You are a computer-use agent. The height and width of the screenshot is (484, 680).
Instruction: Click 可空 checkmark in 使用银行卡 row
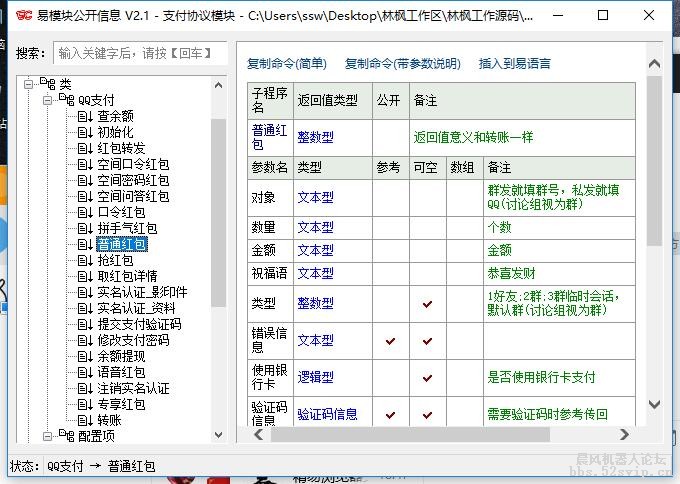coord(427,378)
